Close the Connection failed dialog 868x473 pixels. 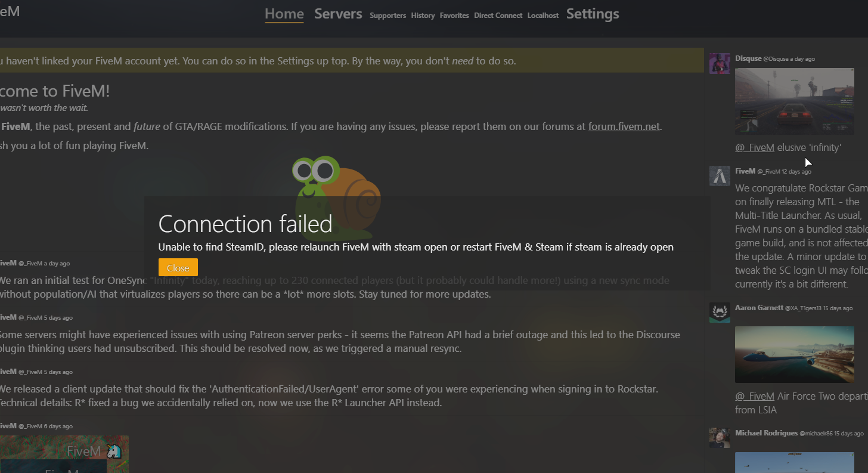pyautogui.click(x=178, y=268)
